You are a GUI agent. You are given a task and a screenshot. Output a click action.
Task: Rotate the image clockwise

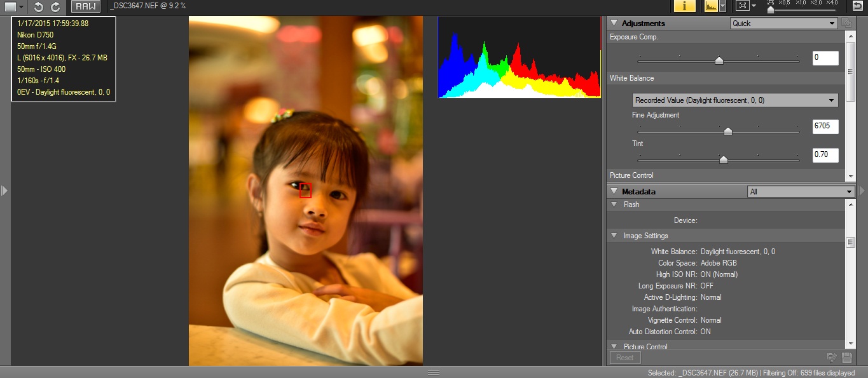point(55,7)
